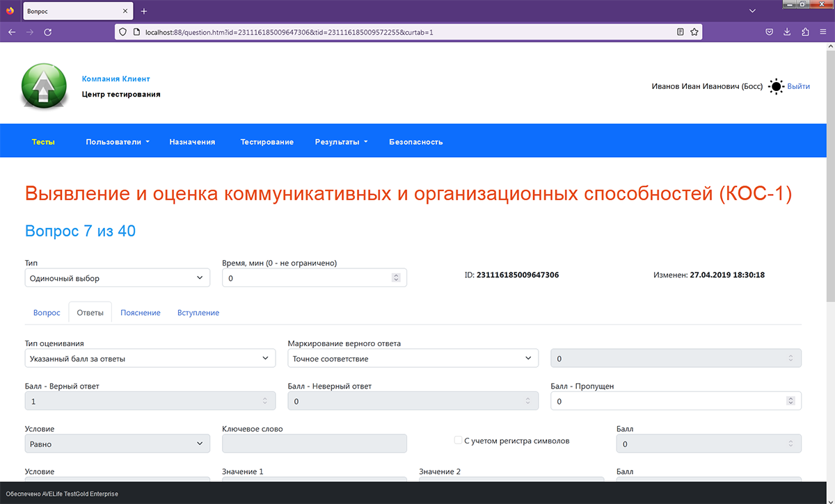Image resolution: width=835 pixels, height=504 pixels.
Task: Open the browser Downloads panel
Action: pyautogui.click(x=787, y=31)
